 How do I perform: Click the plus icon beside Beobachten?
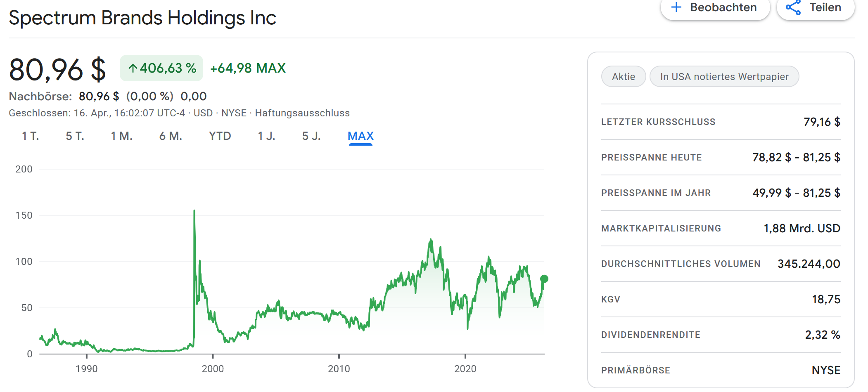click(x=676, y=7)
